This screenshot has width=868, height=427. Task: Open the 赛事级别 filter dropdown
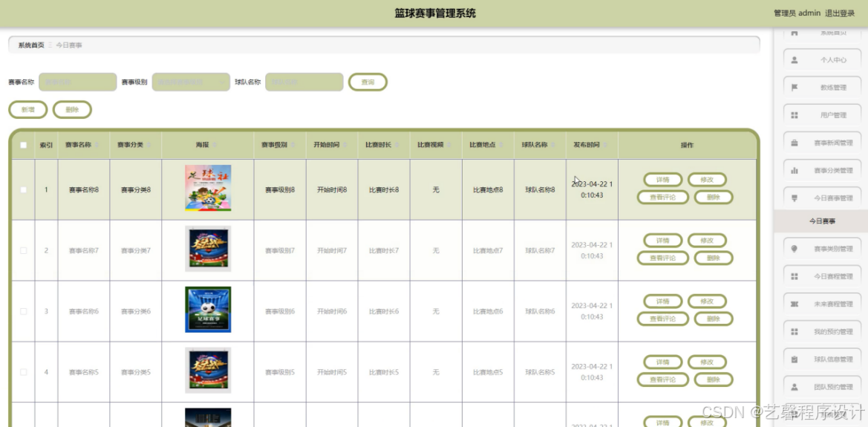coord(191,82)
